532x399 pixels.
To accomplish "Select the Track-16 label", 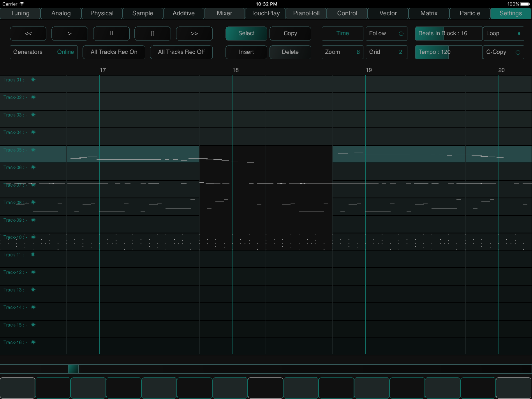I will [x=15, y=343].
